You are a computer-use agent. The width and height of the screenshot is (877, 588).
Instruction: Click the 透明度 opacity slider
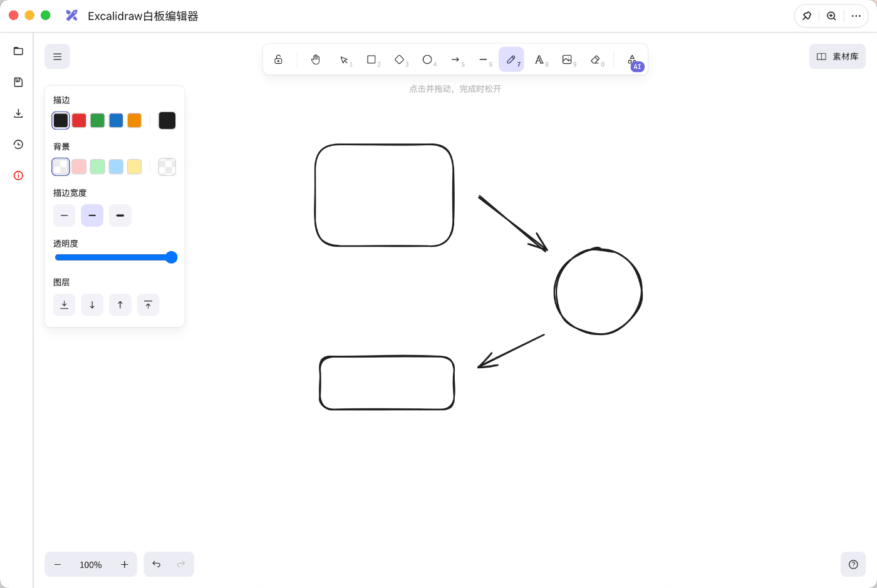click(x=116, y=257)
